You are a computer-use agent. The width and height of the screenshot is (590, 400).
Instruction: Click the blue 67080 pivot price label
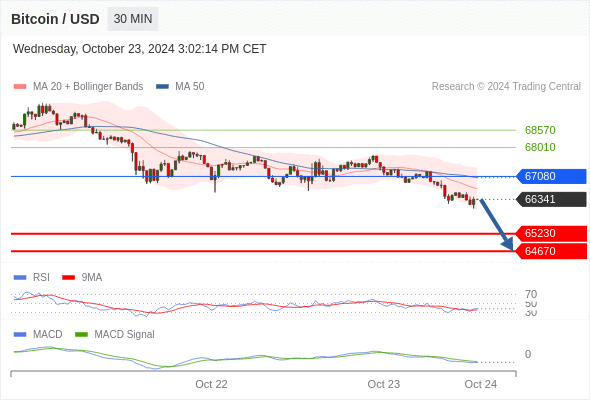[551, 176]
